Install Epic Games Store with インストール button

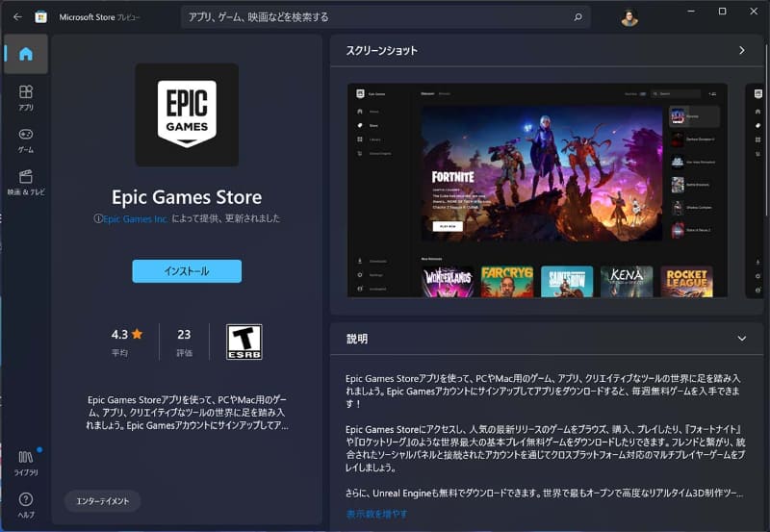pyautogui.click(x=187, y=271)
